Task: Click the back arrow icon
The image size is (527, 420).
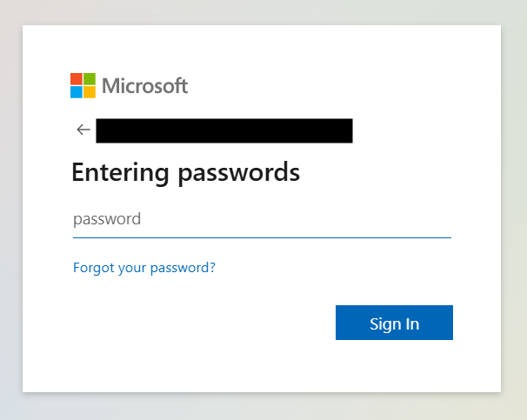Action: [x=83, y=130]
